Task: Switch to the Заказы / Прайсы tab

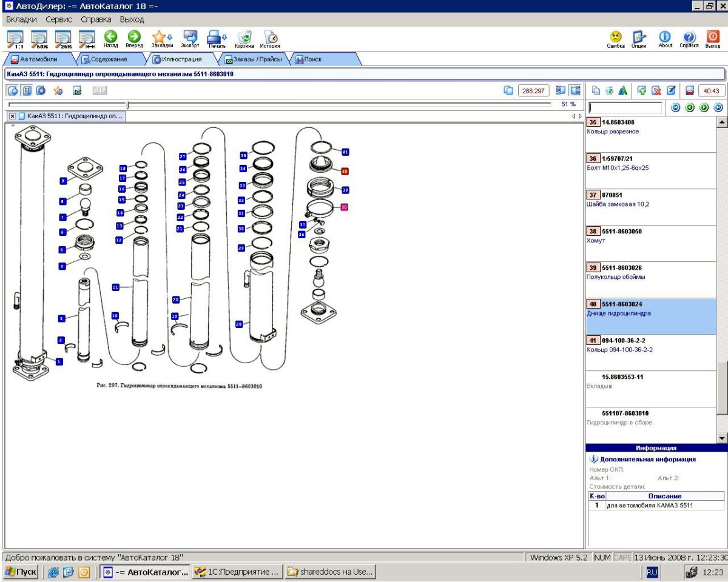Action: pos(253,59)
